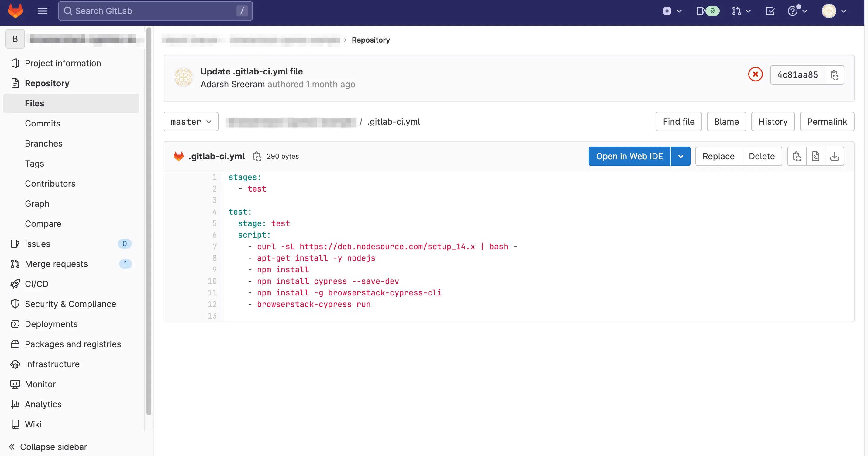
Task: Click the failed pipeline status icon
Action: (x=755, y=74)
